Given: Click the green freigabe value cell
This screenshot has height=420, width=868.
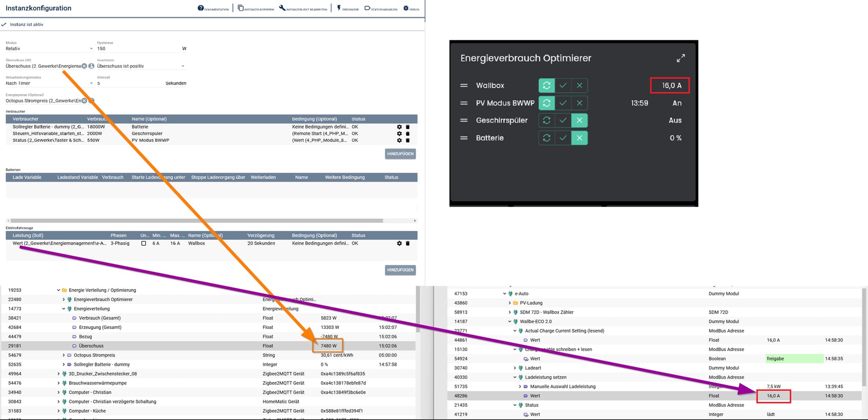Looking at the screenshot, I should [794, 359].
